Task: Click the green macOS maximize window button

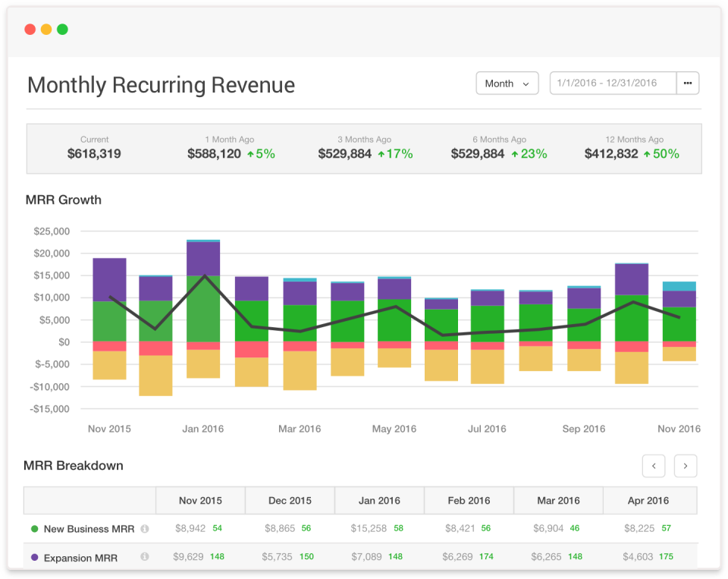Action: pos(62,30)
